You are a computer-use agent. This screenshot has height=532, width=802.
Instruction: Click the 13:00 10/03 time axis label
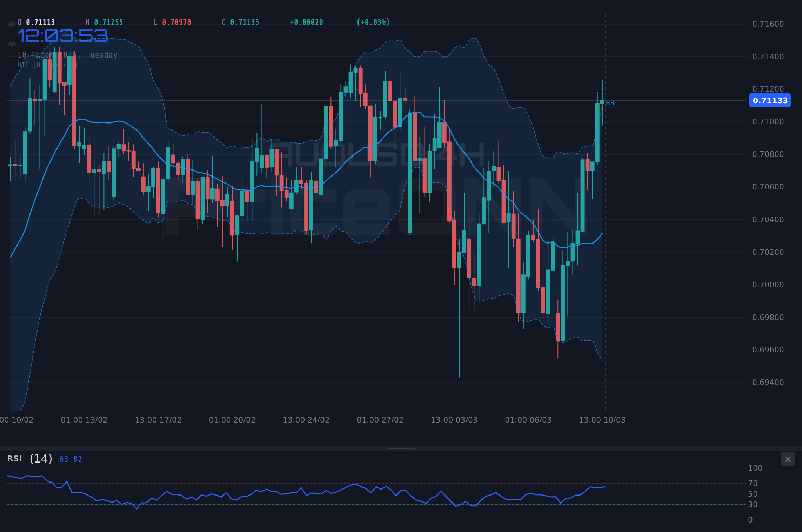click(x=602, y=420)
